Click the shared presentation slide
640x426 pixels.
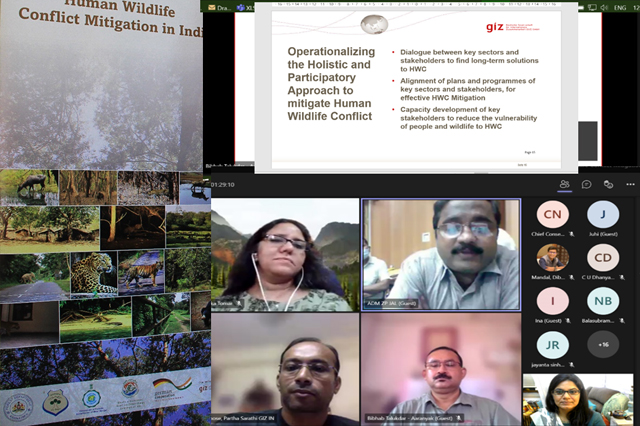coord(415,88)
